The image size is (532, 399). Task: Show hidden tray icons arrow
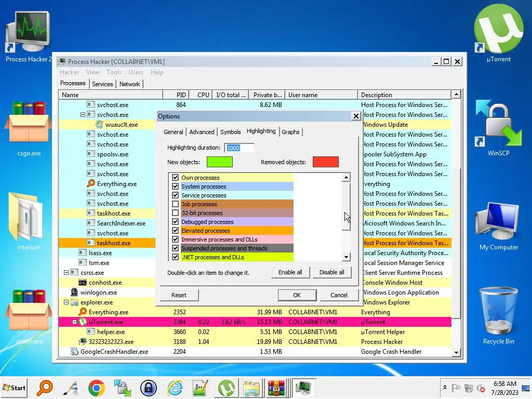point(445,388)
